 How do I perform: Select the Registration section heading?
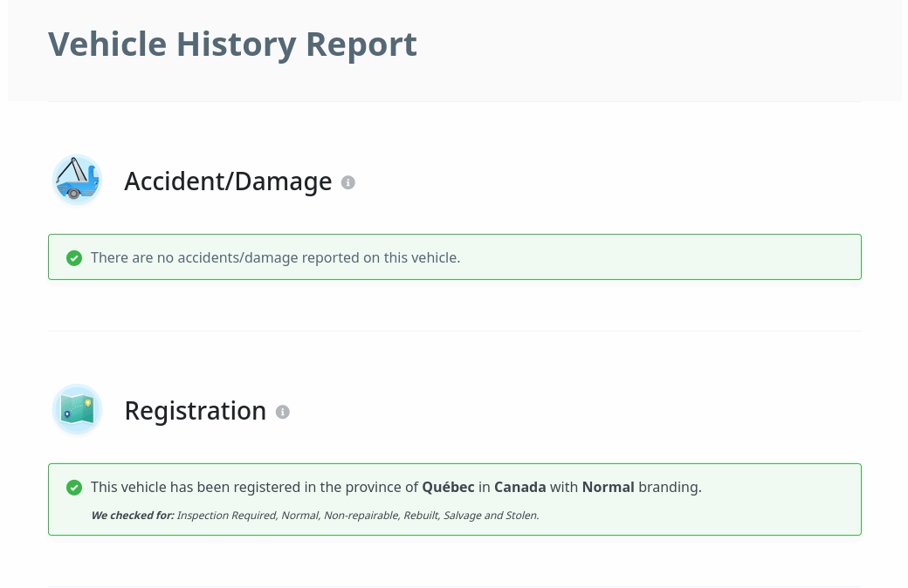click(x=195, y=411)
